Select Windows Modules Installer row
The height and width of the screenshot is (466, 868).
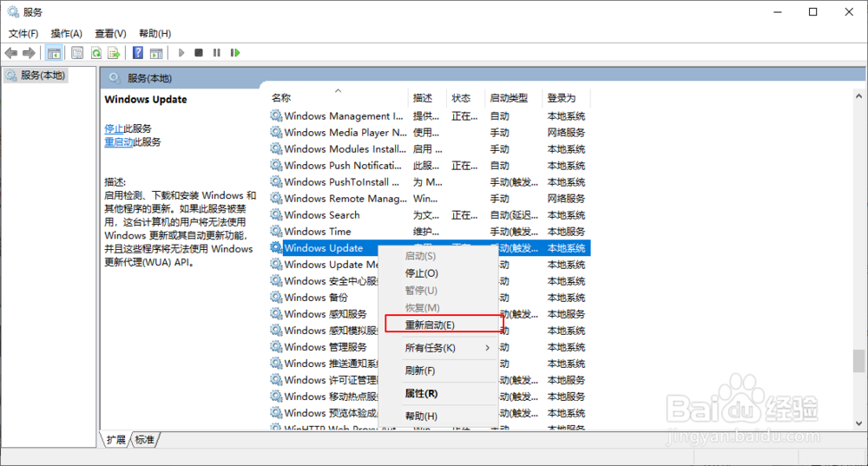pyautogui.click(x=431, y=149)
